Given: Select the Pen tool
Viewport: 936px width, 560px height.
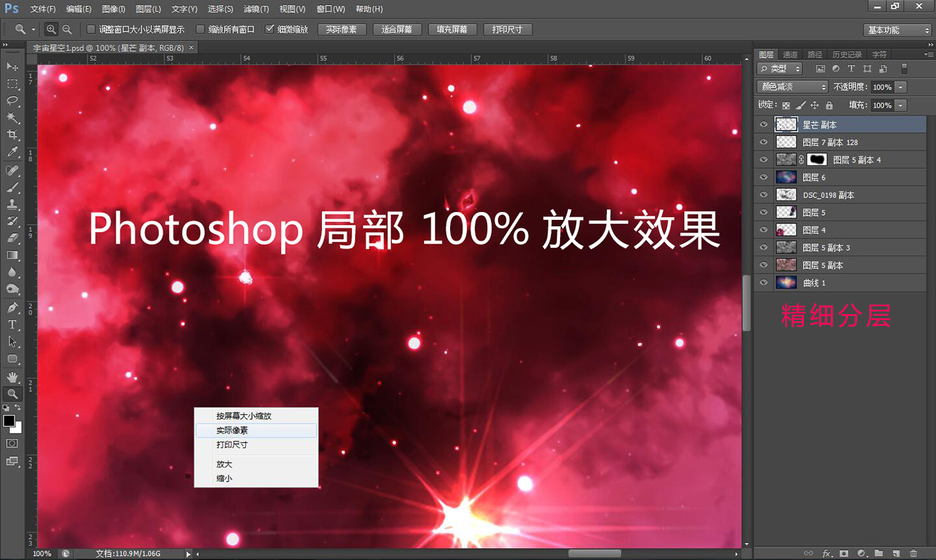Looking at the screenshot, I should pyautogui.click(x=13, y=308).
